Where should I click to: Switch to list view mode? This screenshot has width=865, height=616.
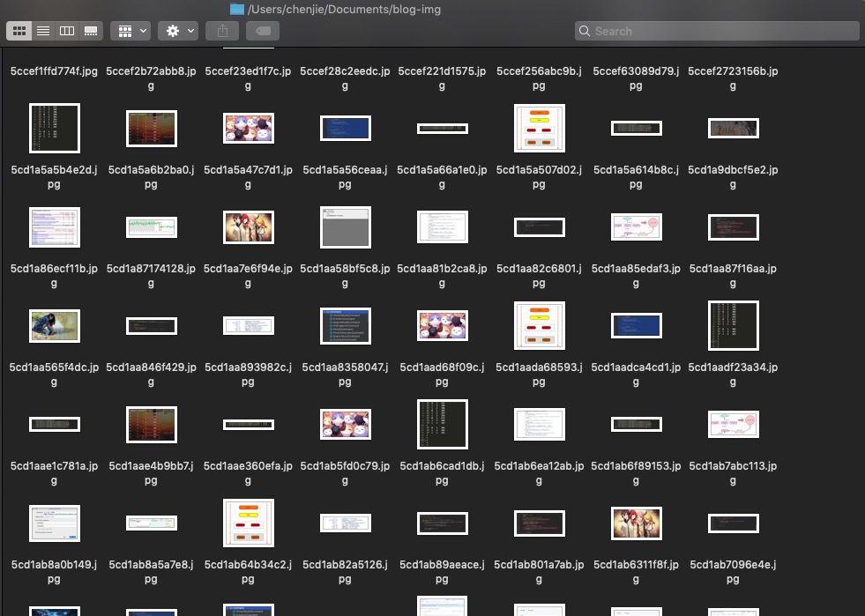pyautogui.click(x=43, y=31)
